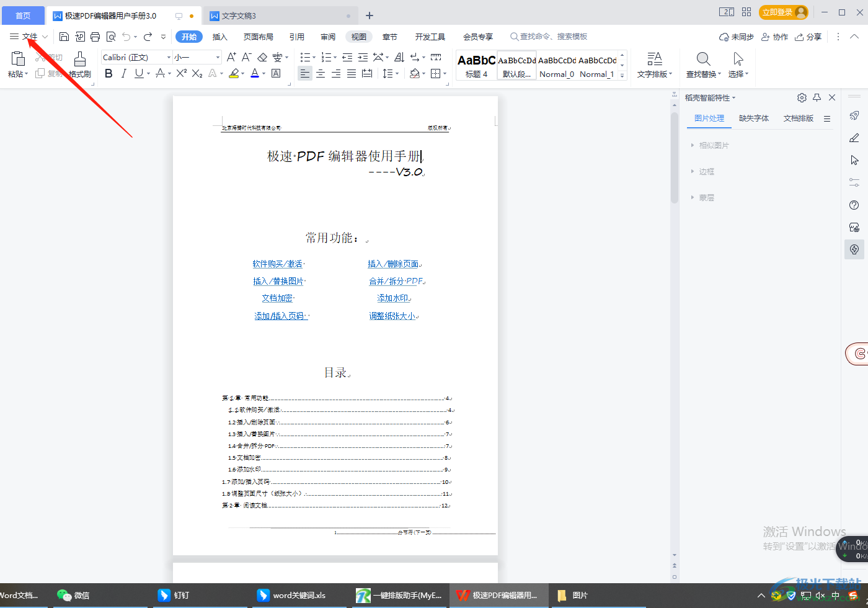The width and height of the screenshot is (868, 608).
Task: Click the 协作 collaborate button
Action: point(775,37)
